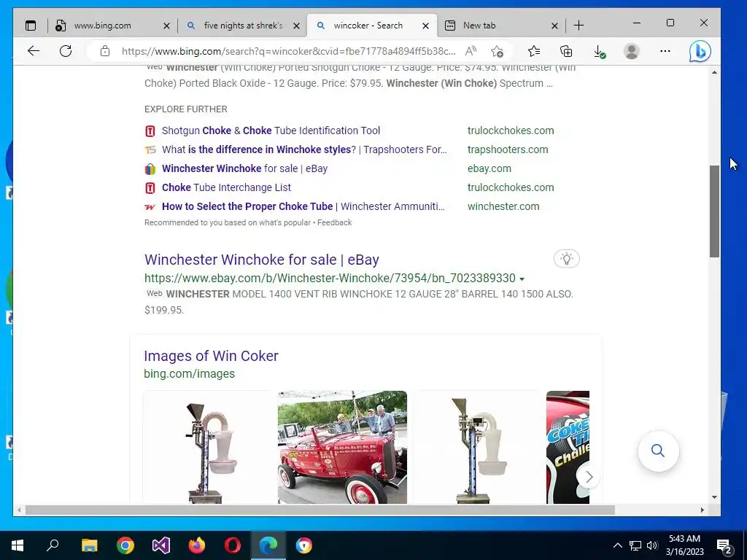Switch to five nights at shrek's tab
The width and height of the screenshot is (747, 560).
[244, 26]
